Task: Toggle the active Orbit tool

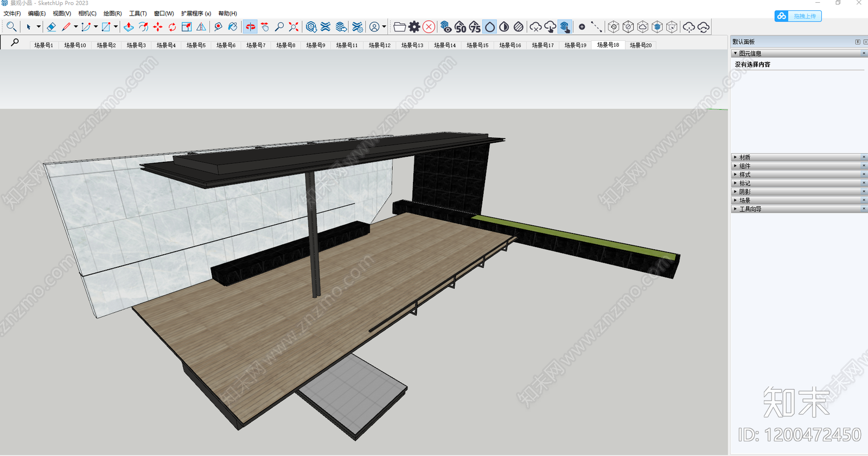Action: 250,27
